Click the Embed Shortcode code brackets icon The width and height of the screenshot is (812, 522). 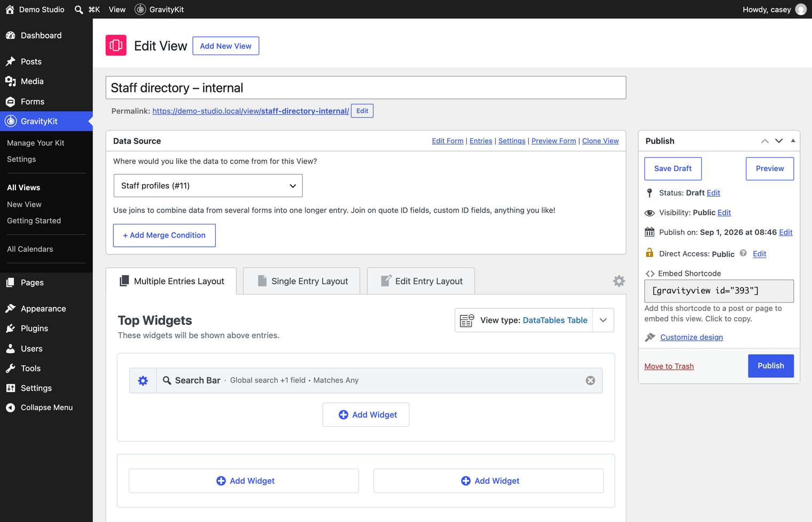click(x=650, y=274)
